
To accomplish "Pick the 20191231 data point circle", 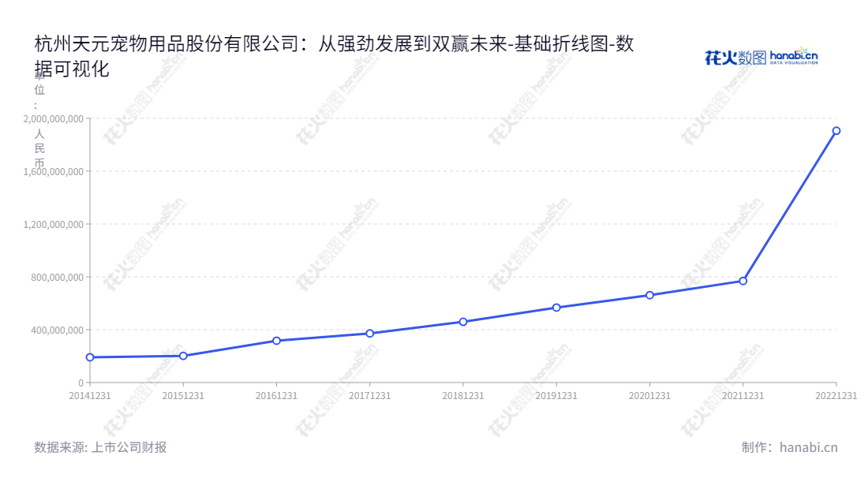I will (x=556, y=308).
